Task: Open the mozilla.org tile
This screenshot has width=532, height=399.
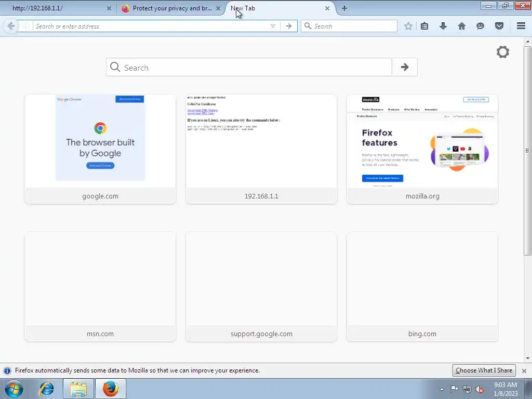Action: (422, 149)
